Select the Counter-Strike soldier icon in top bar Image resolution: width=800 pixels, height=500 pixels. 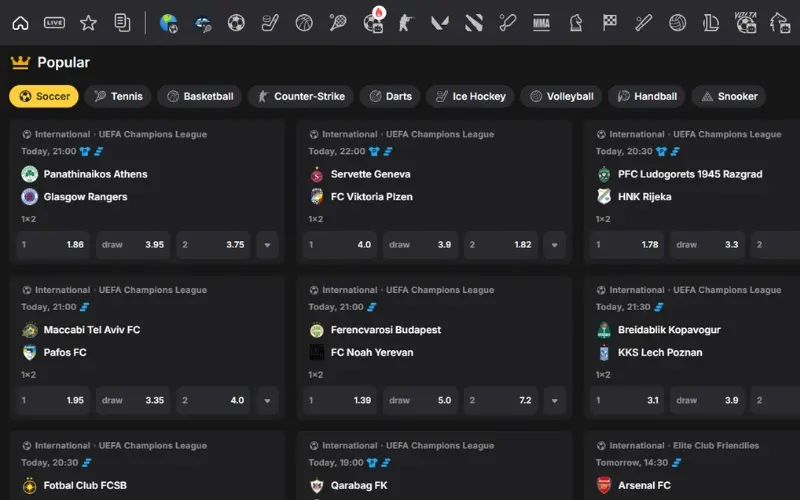[406, 23]
